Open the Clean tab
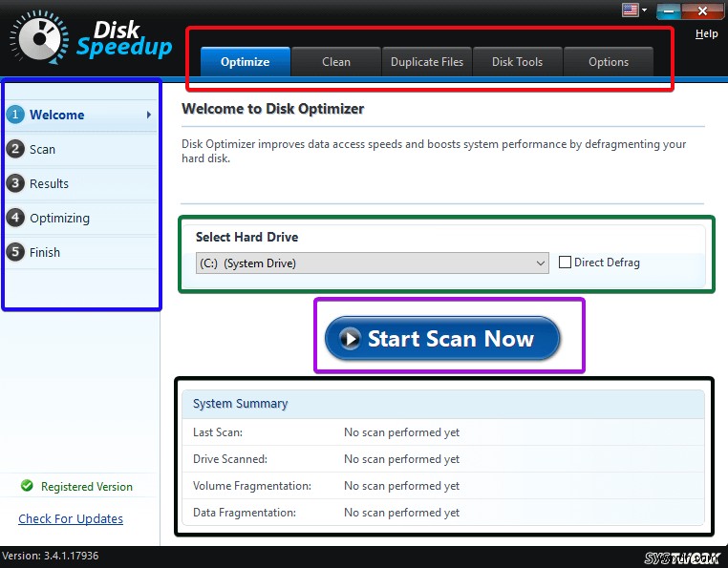 click(336, 62)
